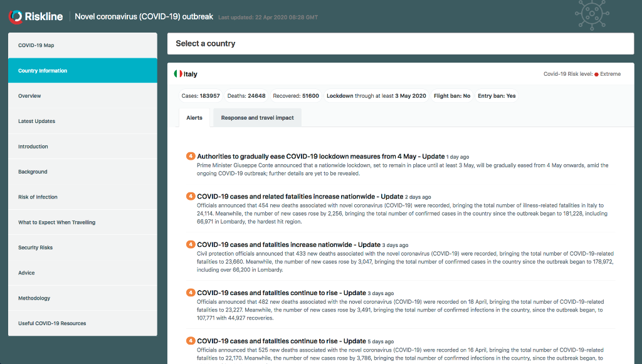Navigate to Security Risks in the sidebar
Viewport: 642px width, 364px height.
(x=82, y=247)
